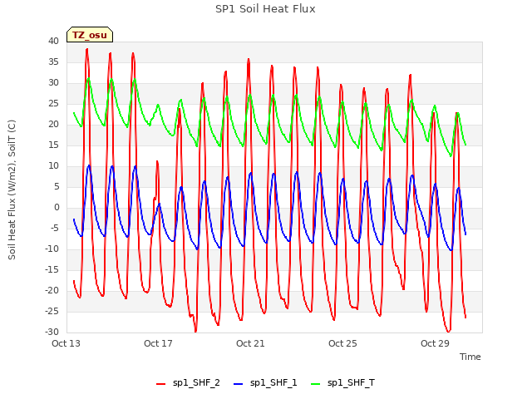Click the -25 y-axis tick label
Screen dimensions: 532x399
(52, 311)
